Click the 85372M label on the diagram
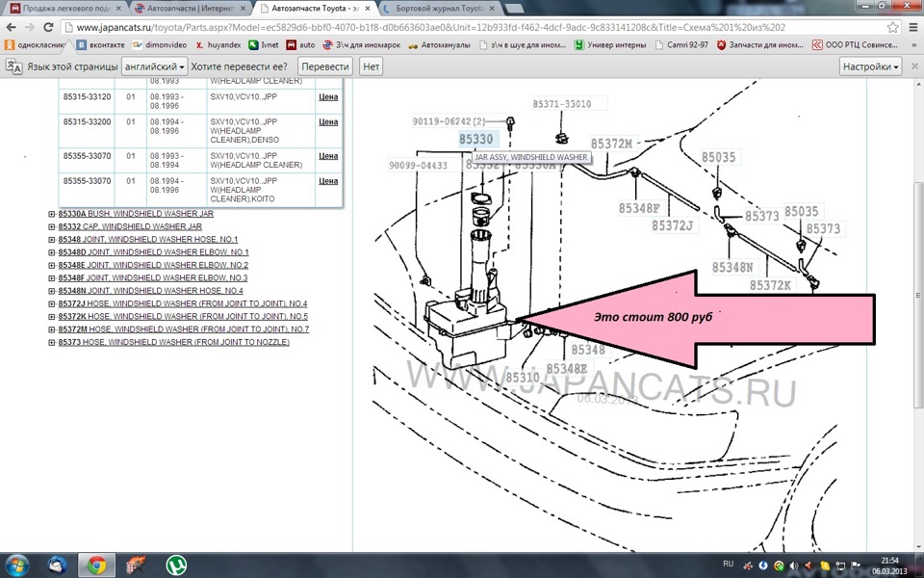 612,144
